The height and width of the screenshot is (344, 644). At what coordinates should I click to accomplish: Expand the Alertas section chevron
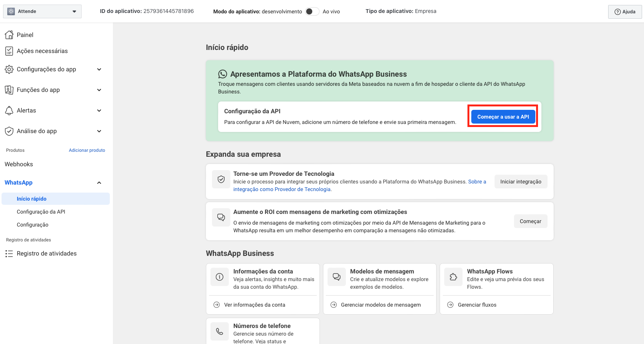99,111
